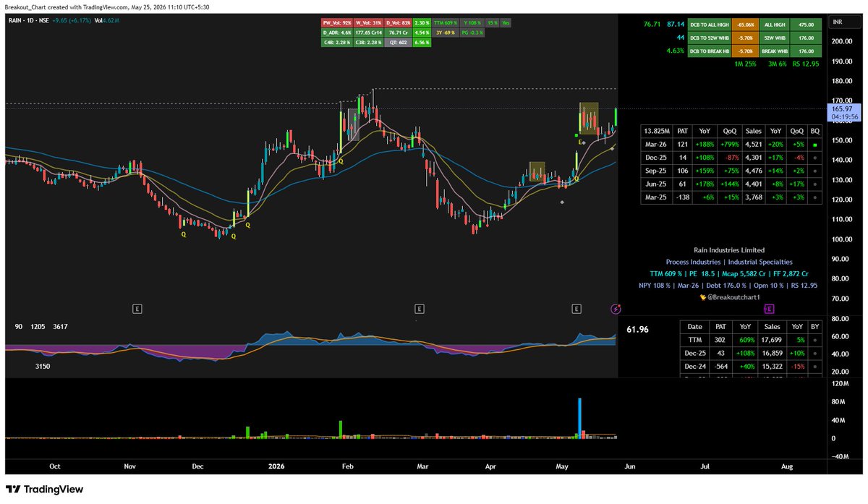Viewport: 868px width, 504px height.
Task: Click the C4B: 2.28 % cell
Action: click(x=337, y=42)
